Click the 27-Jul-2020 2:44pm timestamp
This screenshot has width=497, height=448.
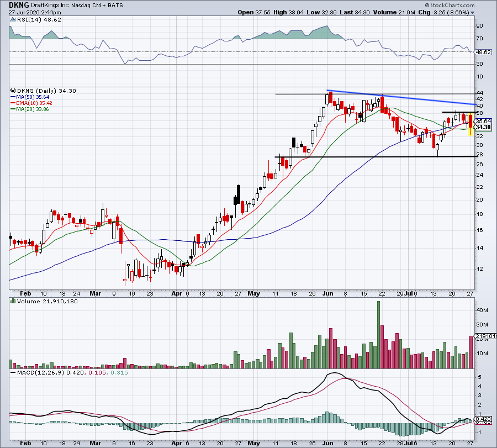(x=35, y=13)
